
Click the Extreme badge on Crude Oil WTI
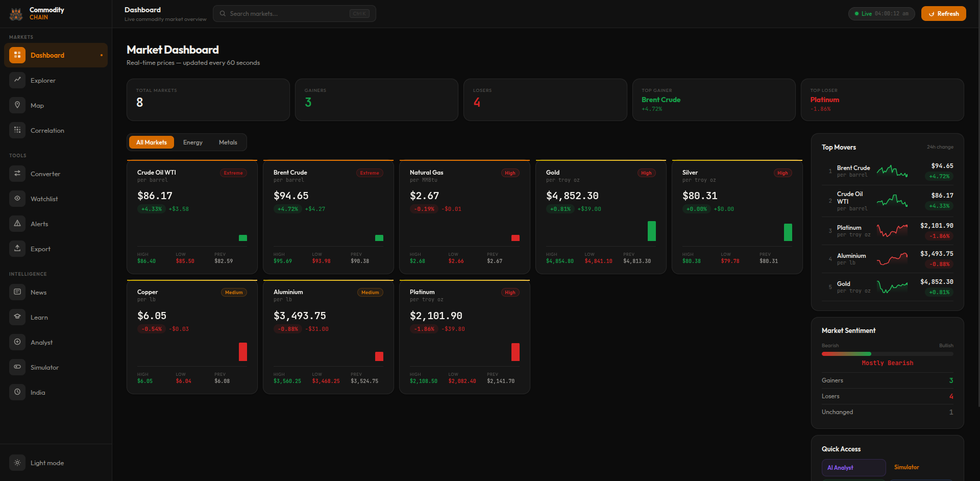[234, 173]
